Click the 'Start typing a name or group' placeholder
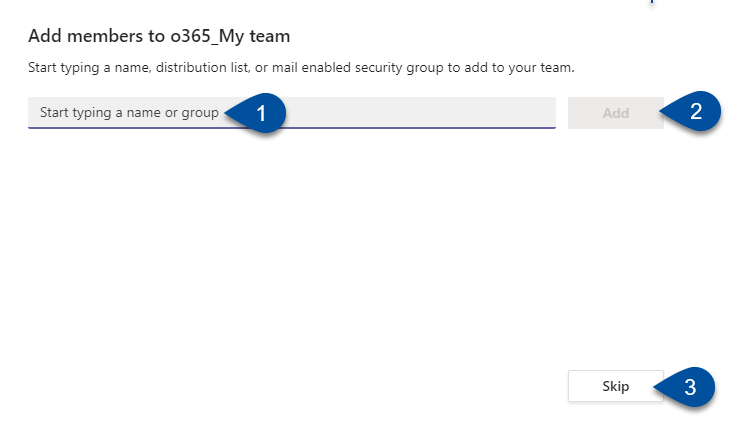This screenshot has height=430, width=733. pos(129,113)
